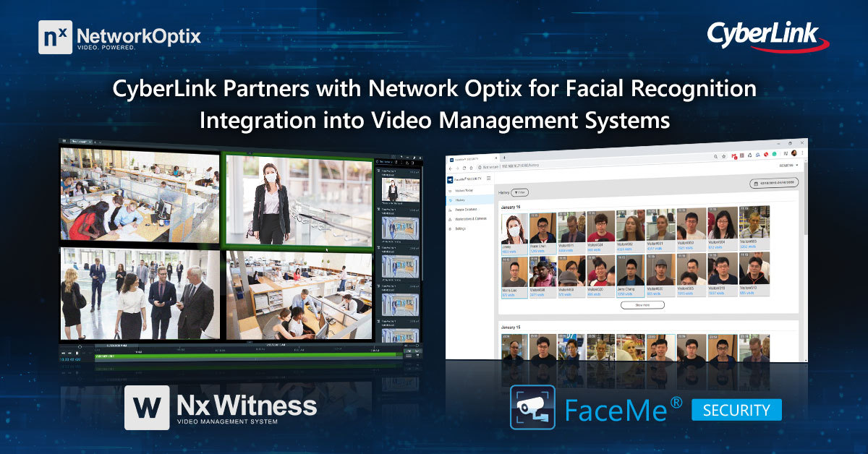The image size is (868, 454).
Task: Open Settings in the FaceMe sidebar
Action: (x=461, y=228)
